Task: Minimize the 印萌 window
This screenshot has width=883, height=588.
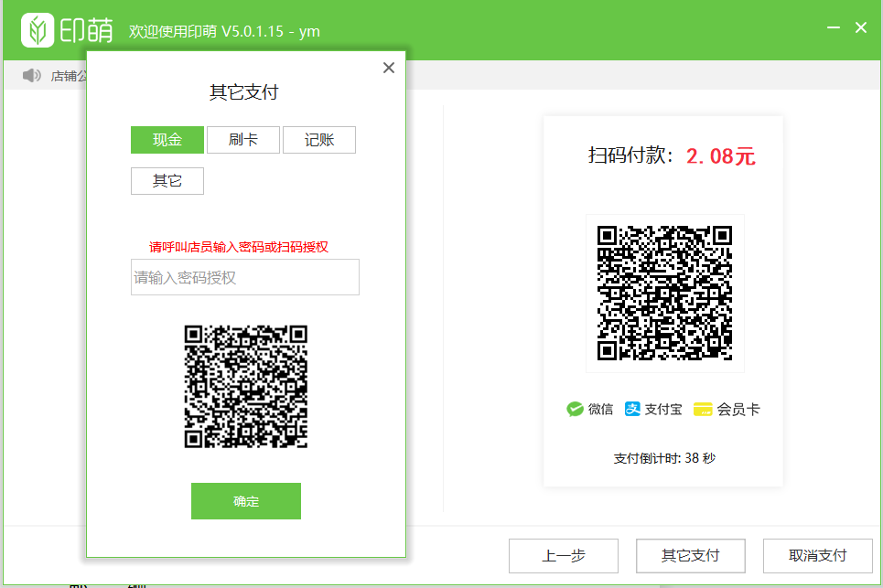Action: [x=834, y=27]
